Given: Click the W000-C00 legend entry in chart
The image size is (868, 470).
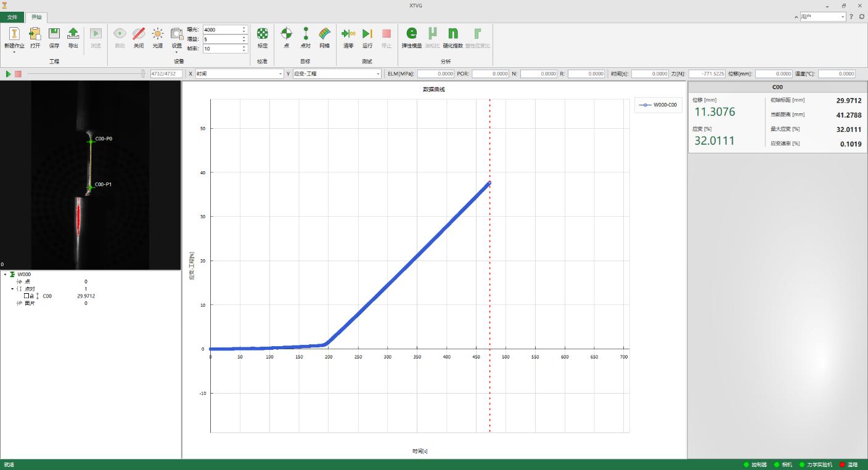Looking at the screenshot, I should [x=658, y=105].
